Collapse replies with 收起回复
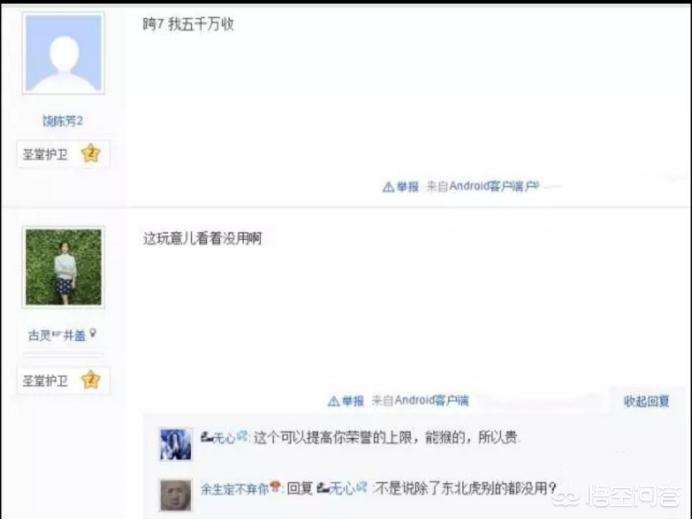693x520 pixels. tap(646, 401)
